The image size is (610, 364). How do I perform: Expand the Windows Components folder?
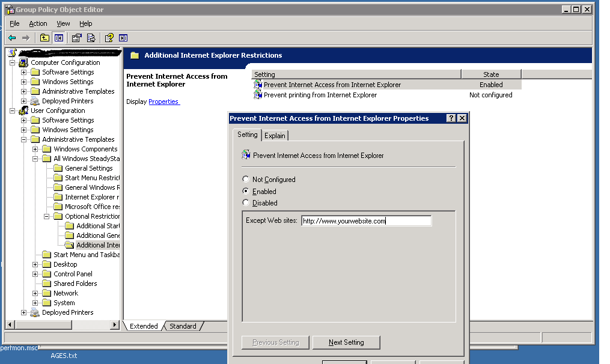tap(35, 149)
